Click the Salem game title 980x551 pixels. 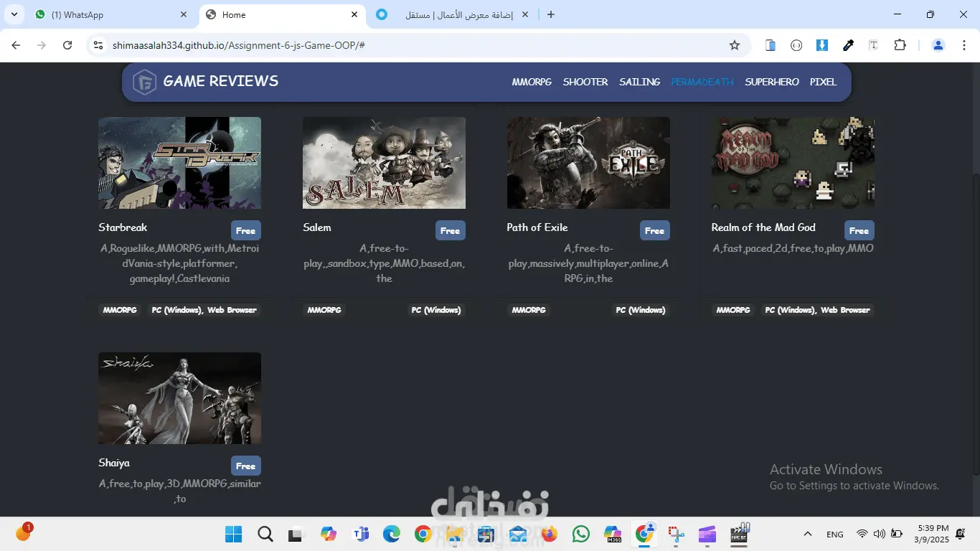click(317, 227)
